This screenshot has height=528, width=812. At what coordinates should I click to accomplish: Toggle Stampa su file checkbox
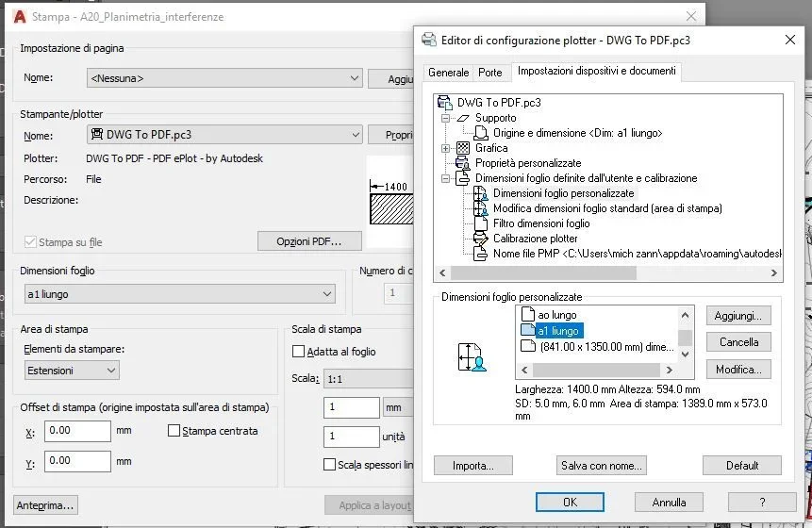pos(30,241)
